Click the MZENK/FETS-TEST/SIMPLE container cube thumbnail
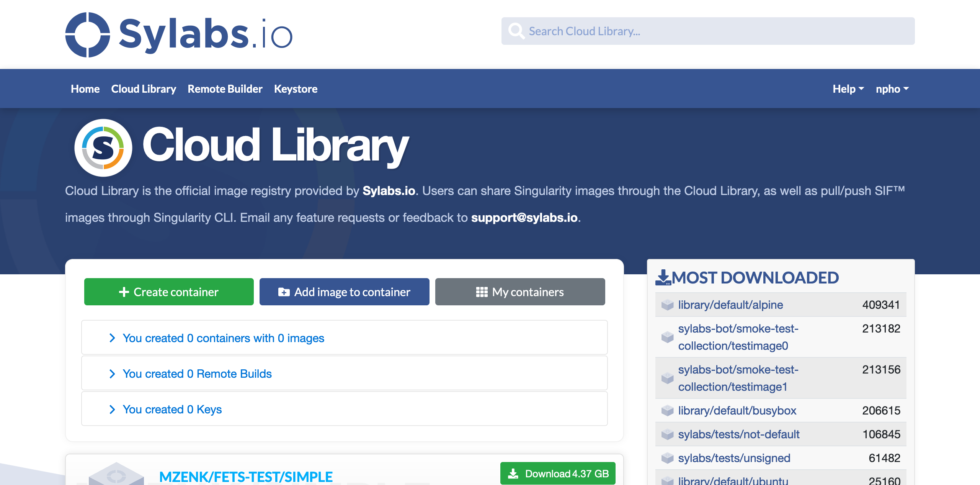The image size is (980, 485). pos(116,474)
